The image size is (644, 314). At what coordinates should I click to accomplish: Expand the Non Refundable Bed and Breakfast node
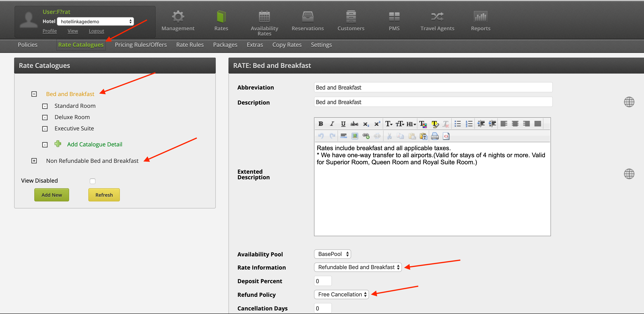[34, 161]
